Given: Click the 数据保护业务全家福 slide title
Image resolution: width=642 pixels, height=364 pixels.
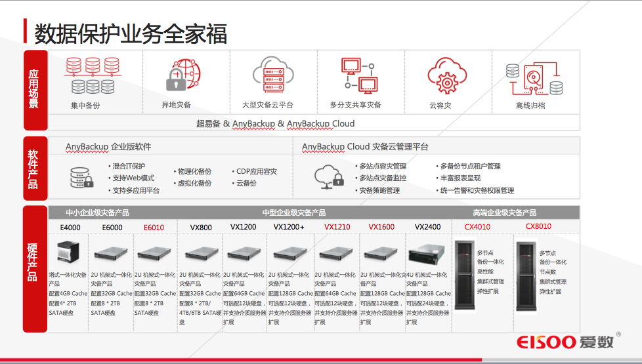Looking at the screenshot, I should point(131,33).
